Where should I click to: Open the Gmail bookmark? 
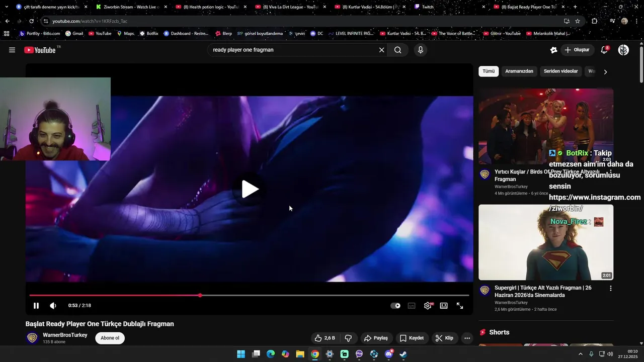tap(74, 33)
